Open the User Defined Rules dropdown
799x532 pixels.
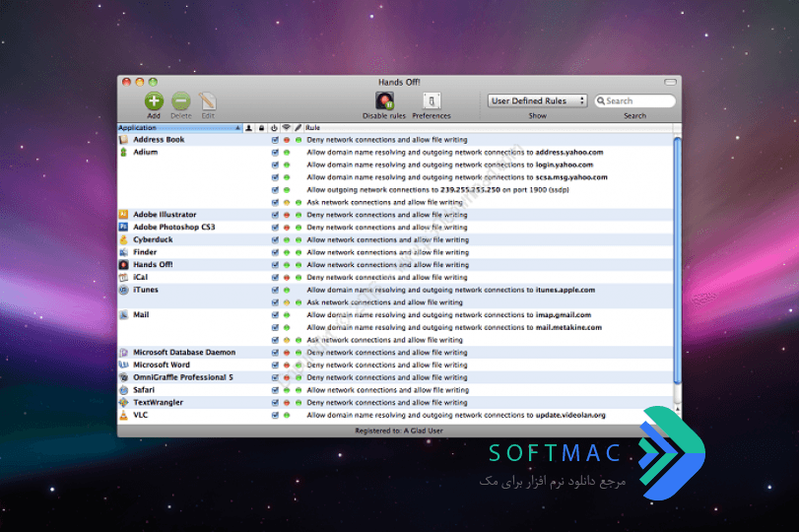point(537,100)
